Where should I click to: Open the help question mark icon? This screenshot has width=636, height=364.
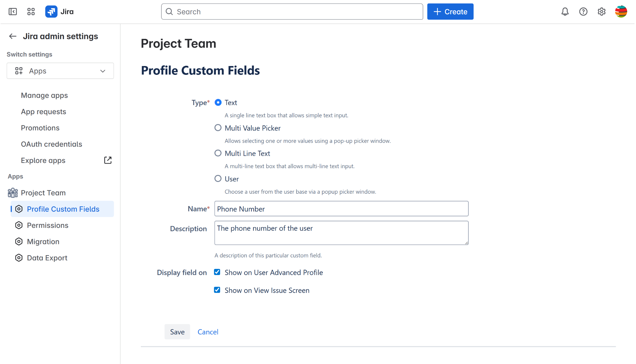tap(583, 12)
